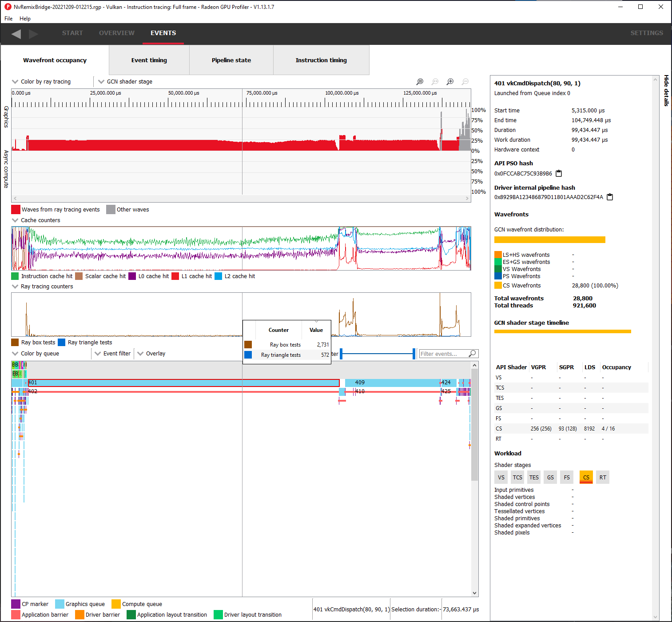Screen dimensions: 672x622
Task: Select event 424 in the timeline
Action: 449,383
